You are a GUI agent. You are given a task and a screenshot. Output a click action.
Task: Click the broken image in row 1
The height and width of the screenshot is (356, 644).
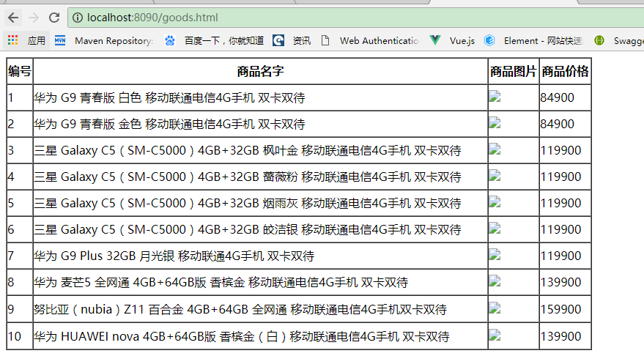tap(495, 96)
